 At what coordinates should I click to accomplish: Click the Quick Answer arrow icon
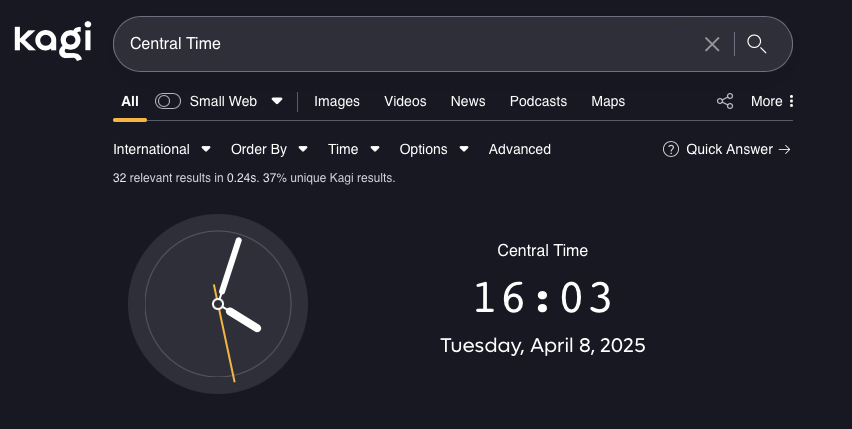pyautogui.click(x=785, y=149)
